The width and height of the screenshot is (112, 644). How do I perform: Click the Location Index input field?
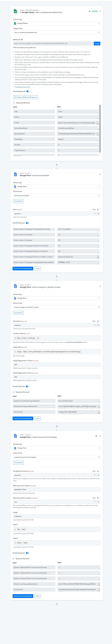[57, 338]
